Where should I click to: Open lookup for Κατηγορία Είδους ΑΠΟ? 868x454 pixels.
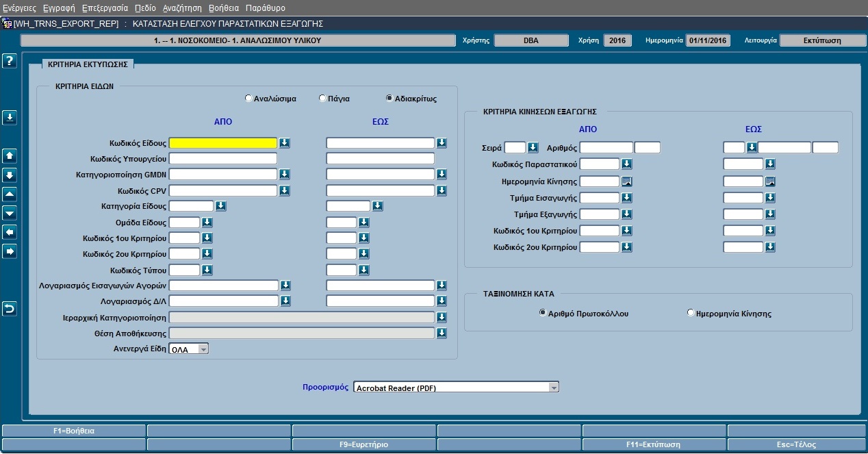tap(220, 206)
